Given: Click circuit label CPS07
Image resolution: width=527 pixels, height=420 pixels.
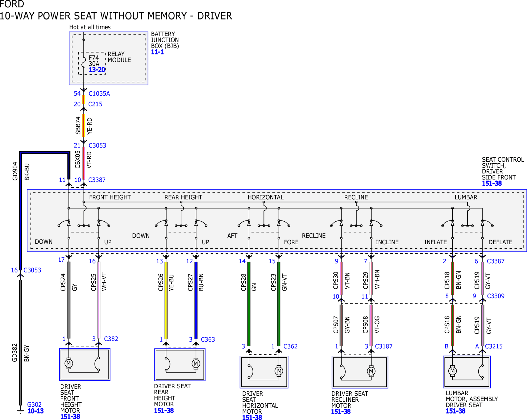Looking at the screenshot, I should point(335,325).
